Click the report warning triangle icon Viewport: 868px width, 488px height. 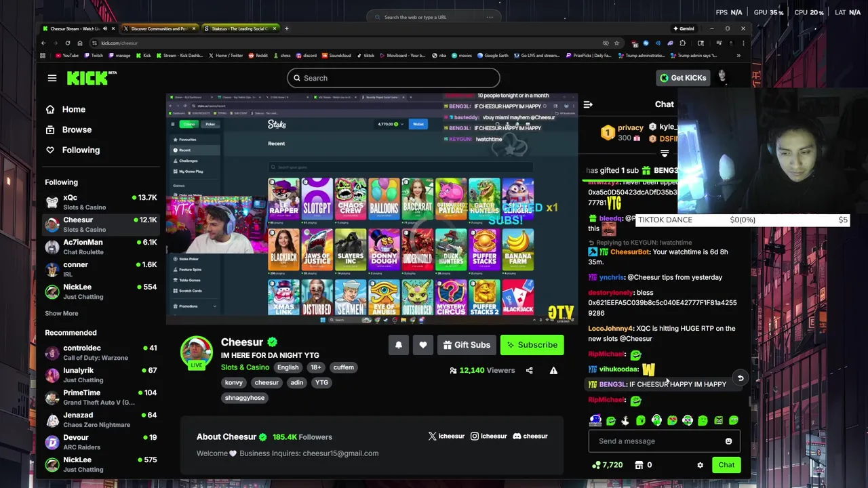tap(553, 371)
